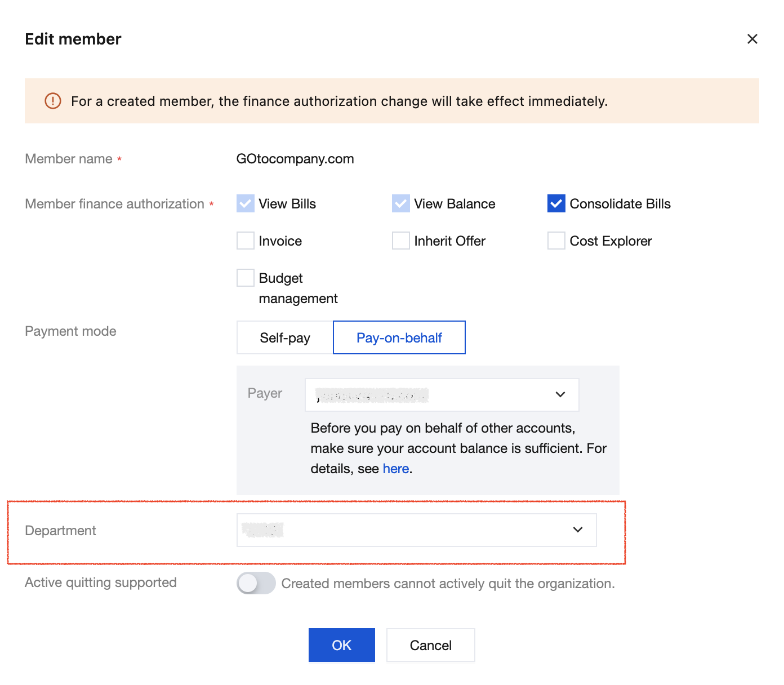
Task: Click the GOtocompany.com member name
Action: point(295,159)
